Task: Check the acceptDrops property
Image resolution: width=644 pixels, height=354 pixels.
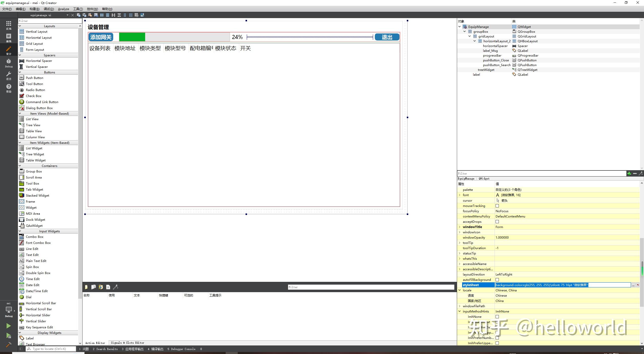Action: point(497,222)
